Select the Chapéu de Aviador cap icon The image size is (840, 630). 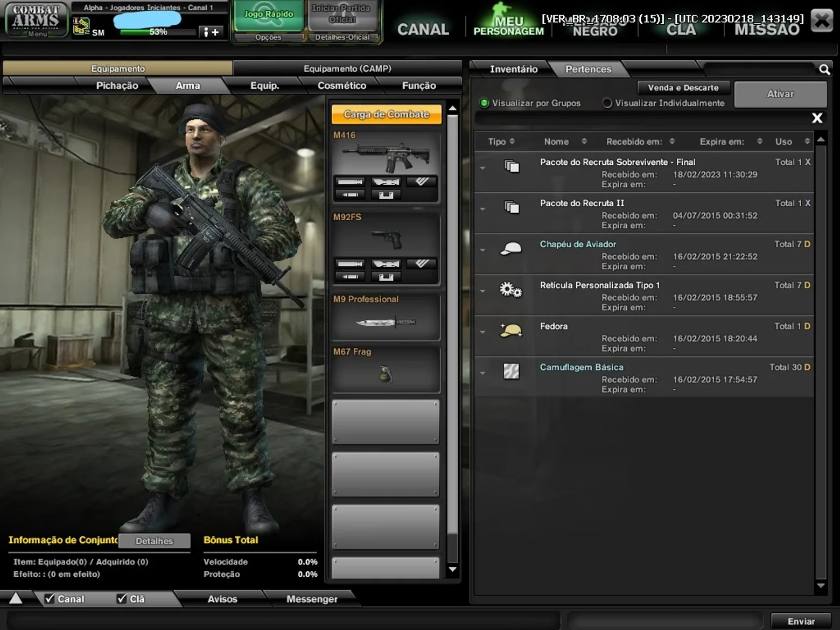(x=511, y=248)
